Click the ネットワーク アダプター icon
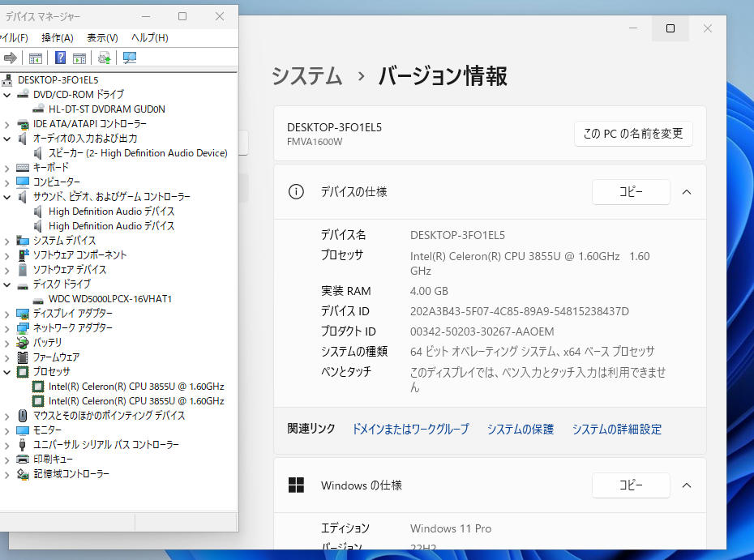Image resolution: width=754 pixels, height=560 pixels. (23, 328)
